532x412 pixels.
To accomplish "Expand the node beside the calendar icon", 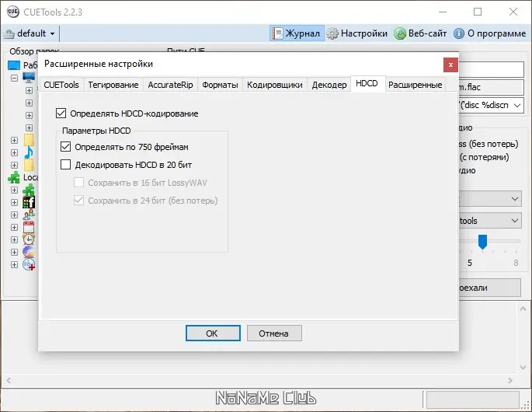I will pos(14,227).
